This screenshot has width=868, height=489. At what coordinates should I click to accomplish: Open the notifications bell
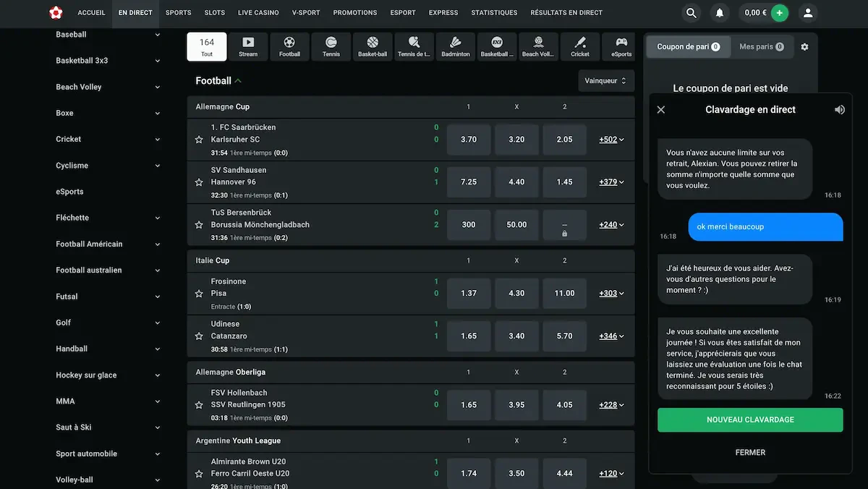pos(719,13)
